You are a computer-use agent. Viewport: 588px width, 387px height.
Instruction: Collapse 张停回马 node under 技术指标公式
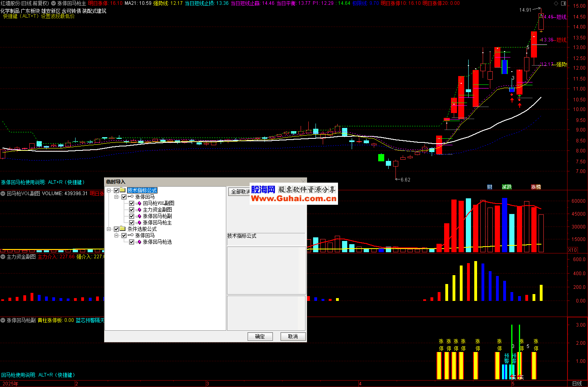[117, 197]
